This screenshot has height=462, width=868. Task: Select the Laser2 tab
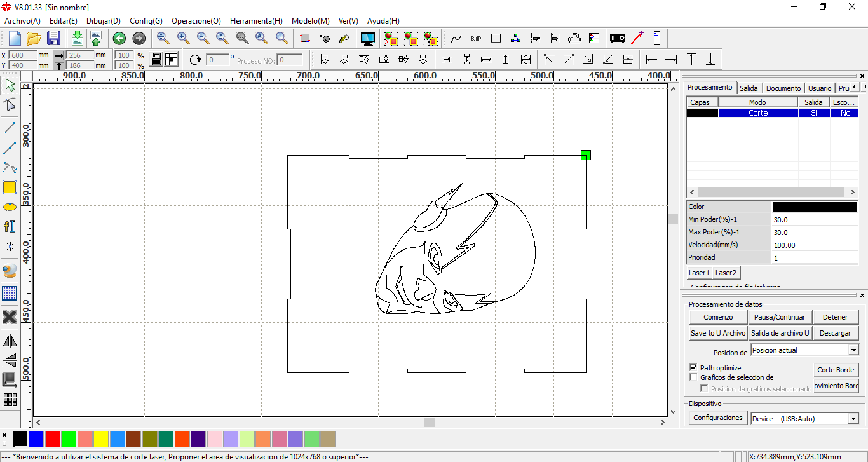tap(726, 273)
